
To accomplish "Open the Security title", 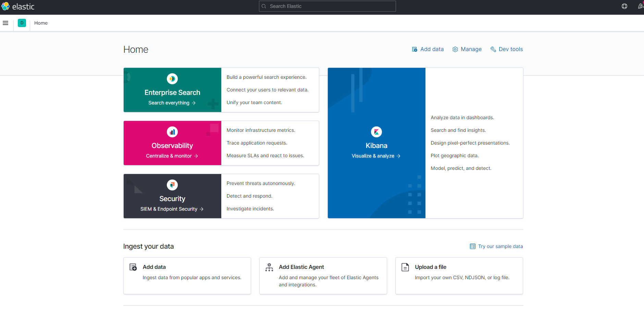I will click(172, 199).
